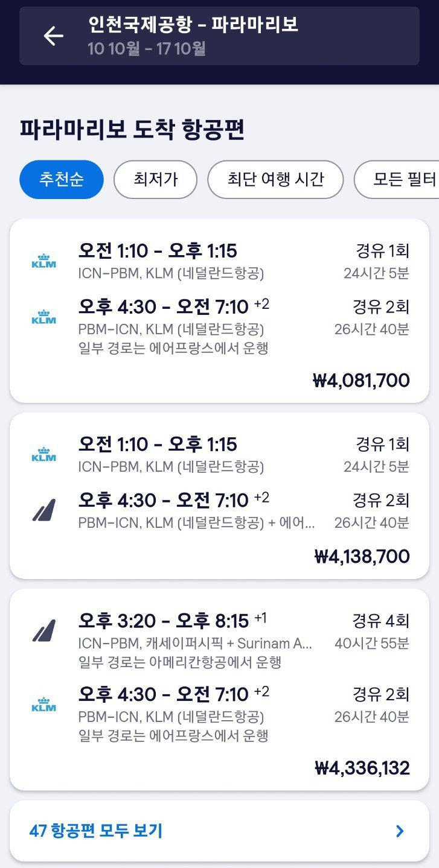Click KLM logo in ₩4,138,700 card outbound

[x=43, y=455]
